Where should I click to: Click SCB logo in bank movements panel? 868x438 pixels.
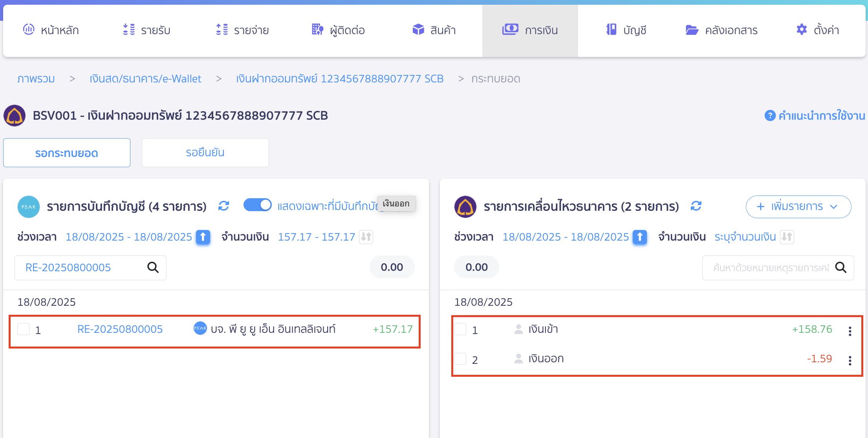coord(465,206)
